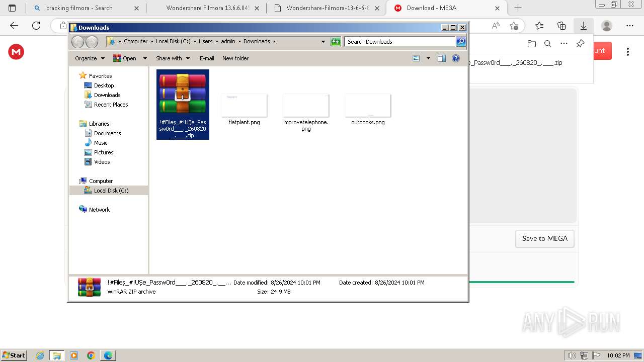Open Edge Collections icon

point(561,26)
